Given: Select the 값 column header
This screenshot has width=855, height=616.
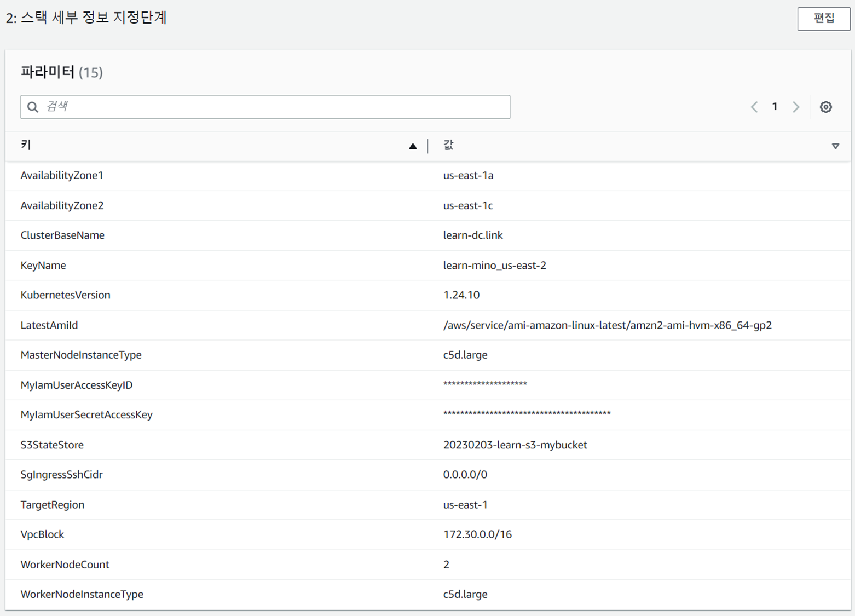Looking at the screenshot, I should (x=449, y=145).
